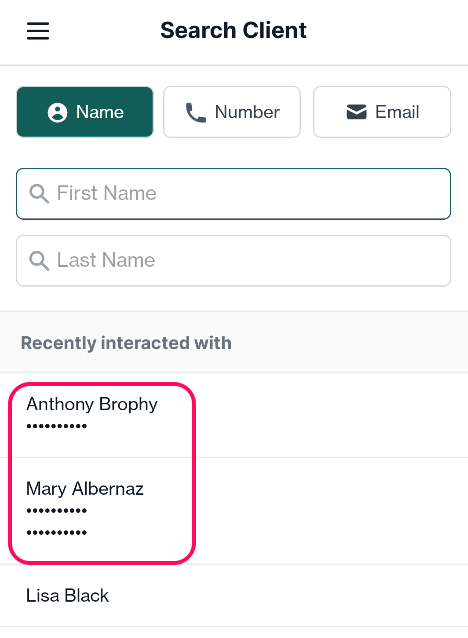
Task: Click Mary Albernaz's second masked detail line
Action: (57, 533)
